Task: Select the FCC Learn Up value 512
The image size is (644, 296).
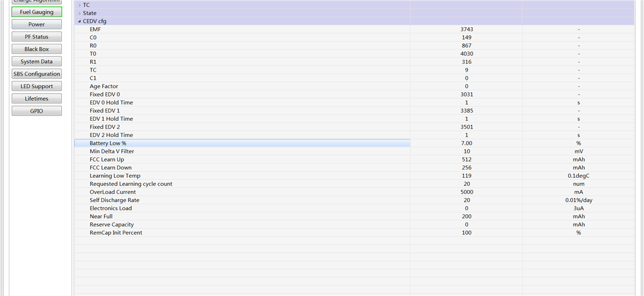Action: click(x=467, y=160)
